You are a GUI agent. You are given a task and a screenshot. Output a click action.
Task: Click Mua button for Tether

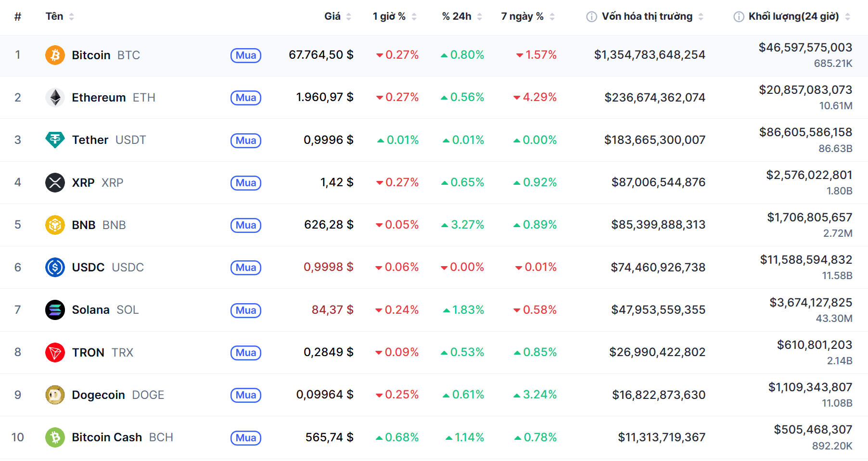[246, 141]
